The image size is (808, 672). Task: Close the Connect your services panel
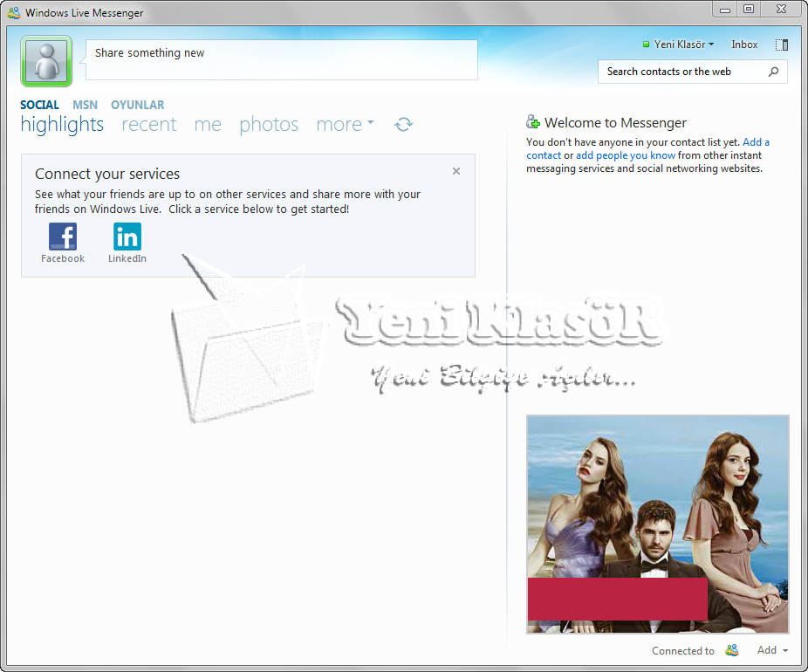(x=456, y=172)
